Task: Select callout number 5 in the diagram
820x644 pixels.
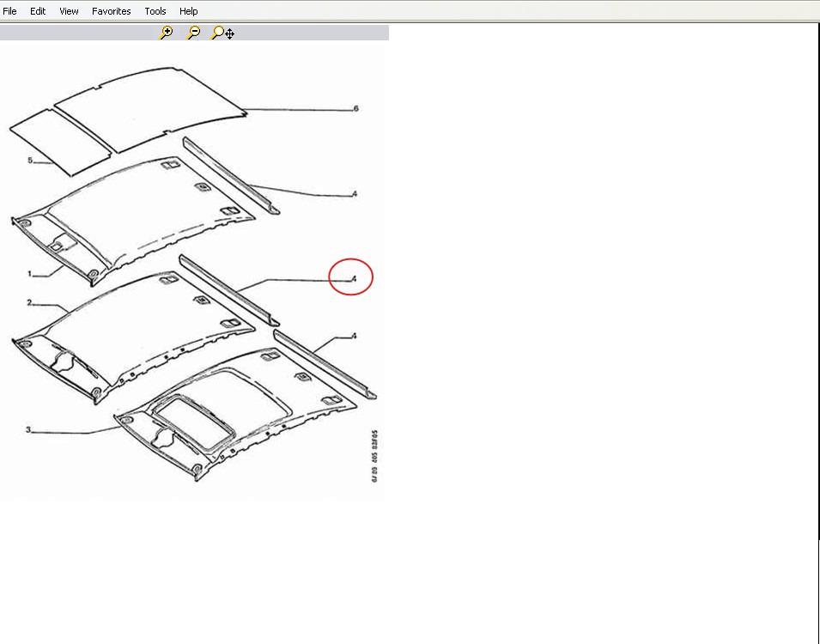Action: pyautogui.click(x=29, y=161)
